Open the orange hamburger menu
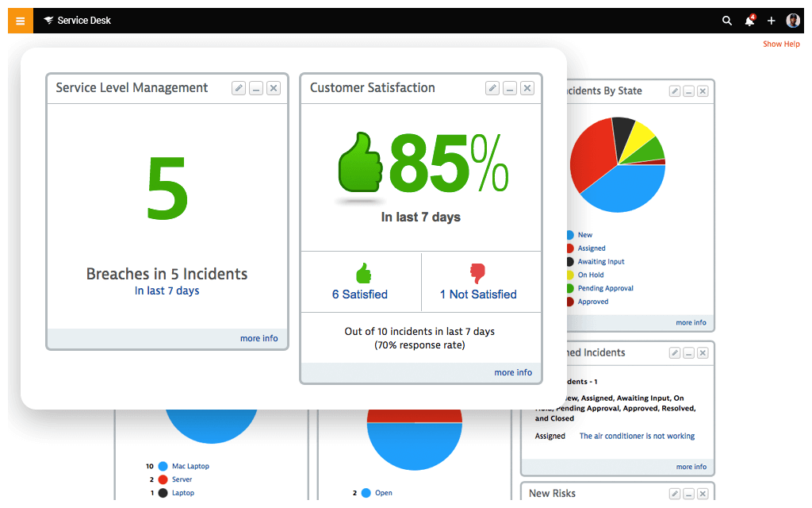Viewport: 812px width, 508px height. (20, 20)
